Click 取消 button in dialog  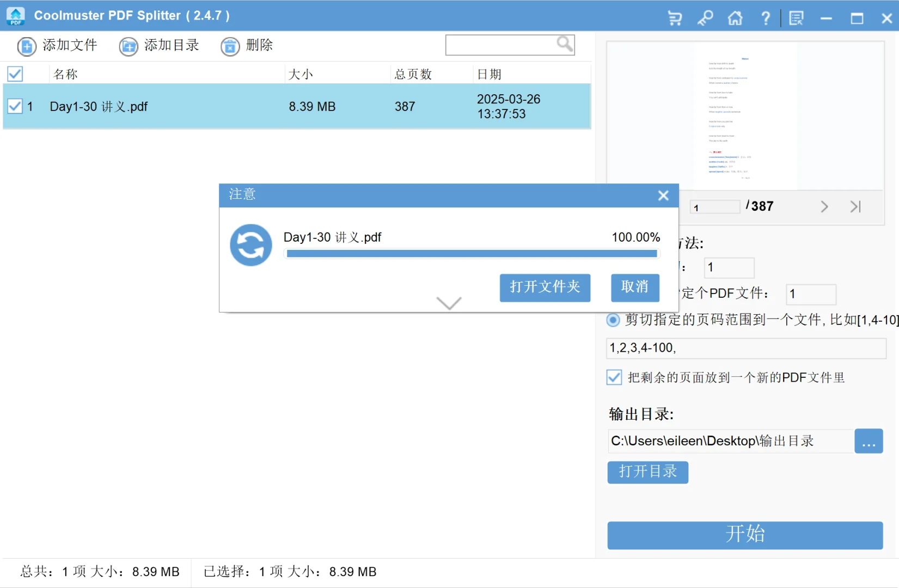[x=635, y=287]
